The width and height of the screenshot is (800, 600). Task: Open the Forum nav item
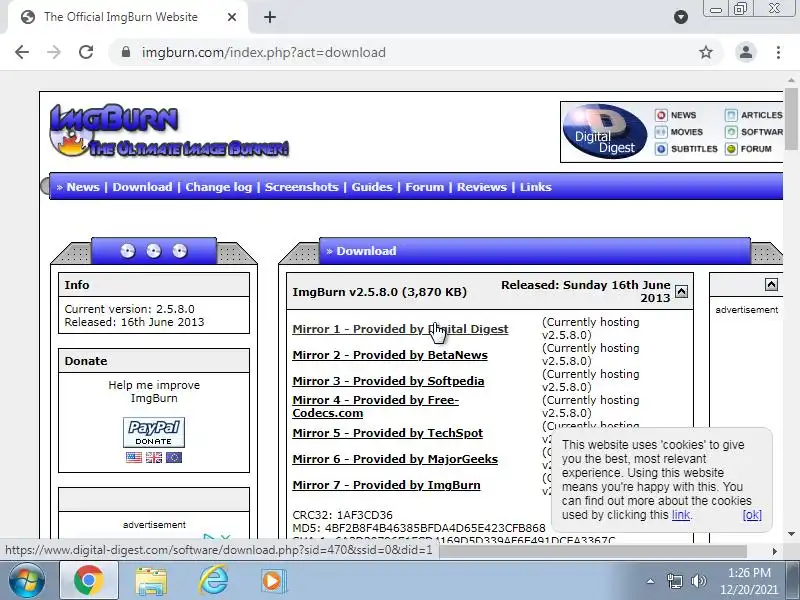coord(424,187)
